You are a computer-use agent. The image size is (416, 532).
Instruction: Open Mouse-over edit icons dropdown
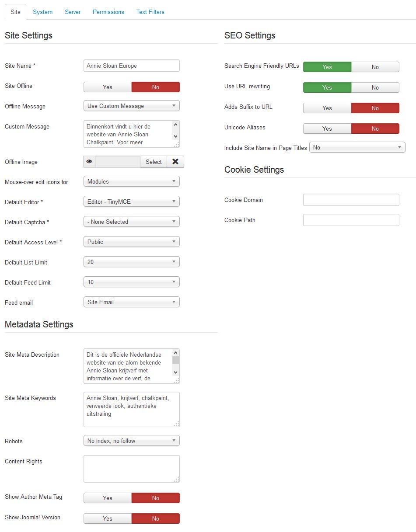coord(132,181)
